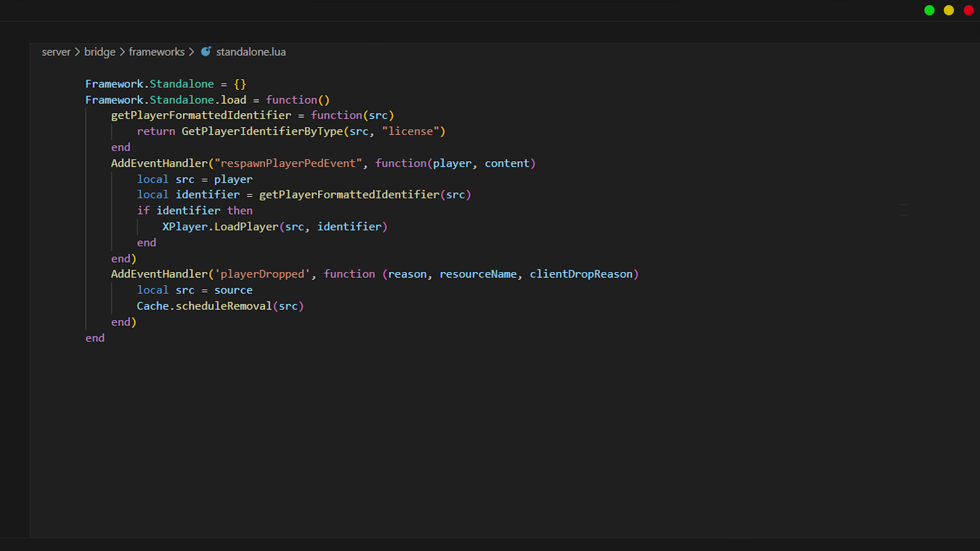Screen dimensions: 980x551
Task: Click the 'content' parameter
Action: 507,163
